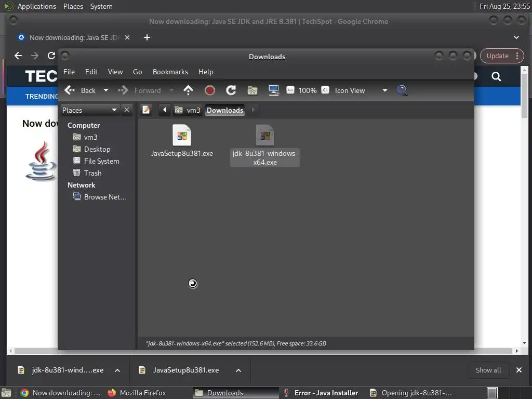The image size is (532, 399).
Task: Open the Edit menu
Action: pyautogui.click(x=91, y=72)
